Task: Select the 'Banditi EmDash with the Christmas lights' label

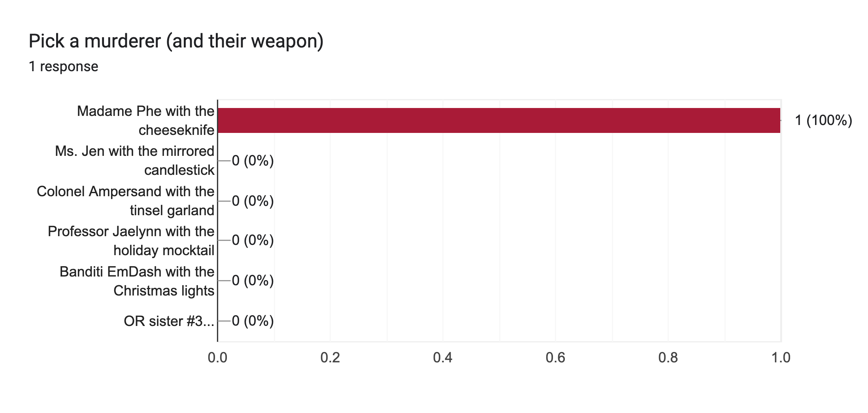Action: (137, 281)
